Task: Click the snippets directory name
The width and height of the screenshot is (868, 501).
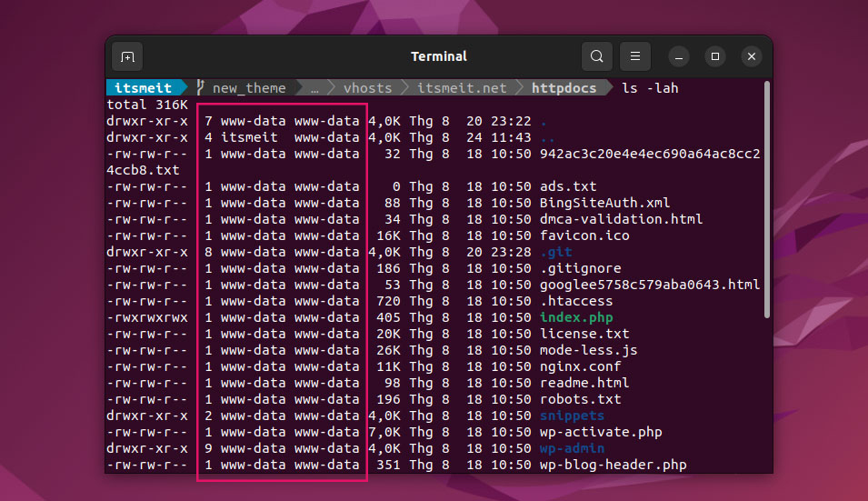Action: 572,416
